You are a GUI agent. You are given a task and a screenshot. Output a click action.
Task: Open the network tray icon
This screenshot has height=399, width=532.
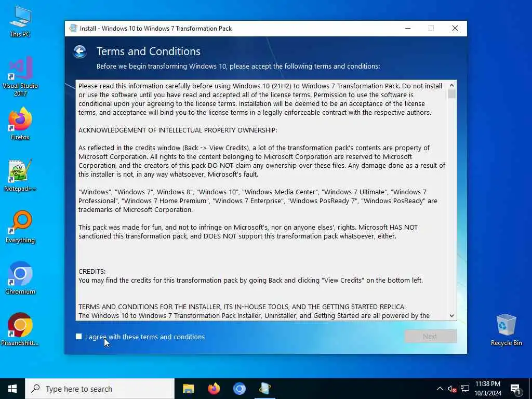[465, 389]
